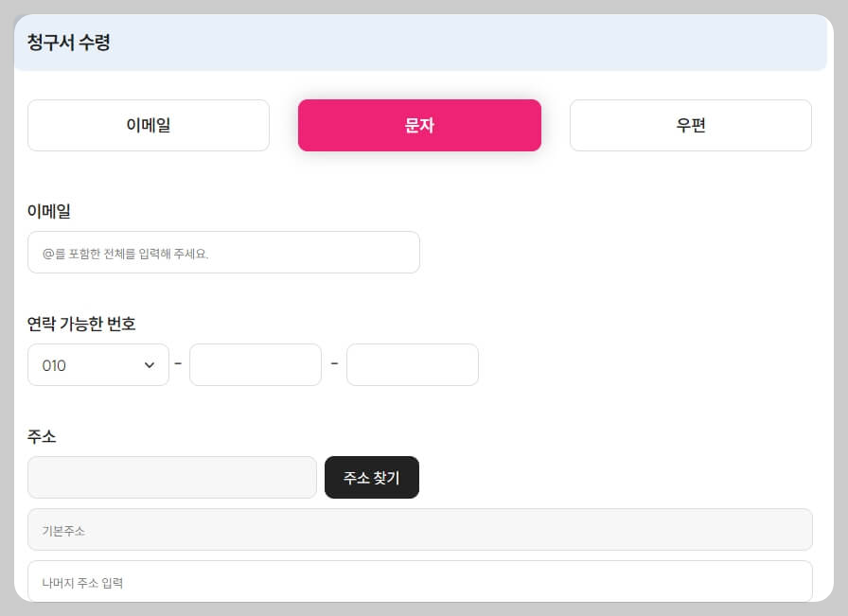The width and height of the screenshot is (848, 616).
Task: Select the currently highlighted 문자 option
Action: click(x=419, y=125)
